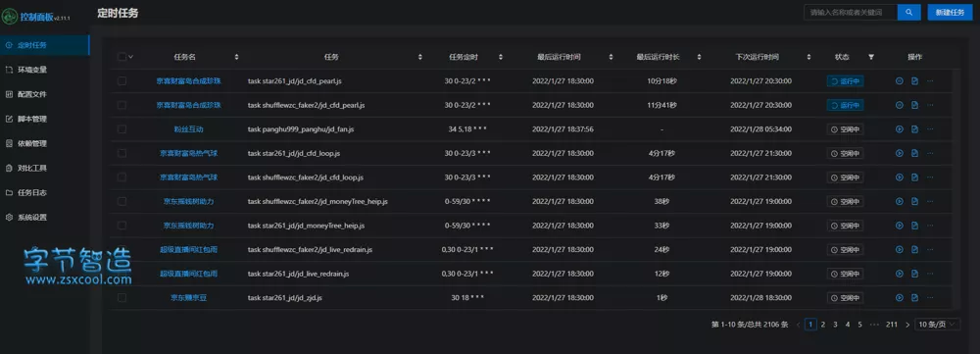
Task: Open more actions (…) for shufflewzc_faker2/jd_cfd_pearl.js
Action: coord(930,105)
